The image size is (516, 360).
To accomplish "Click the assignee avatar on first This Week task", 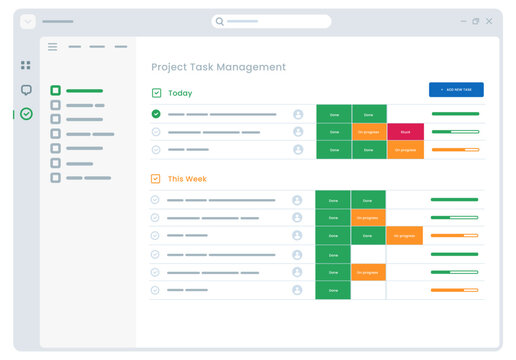I will (297, 200).
